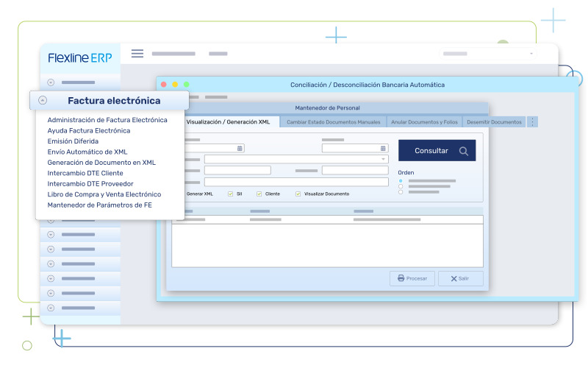
Task: Click the three-dot more tabs icon
Action: tap(532, 122)
